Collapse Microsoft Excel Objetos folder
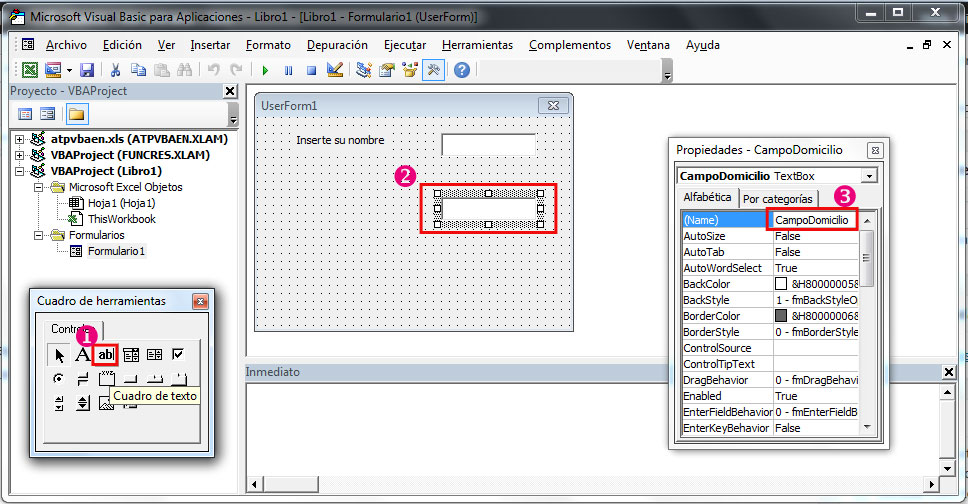The image size is (968, 504). point(38,187)
